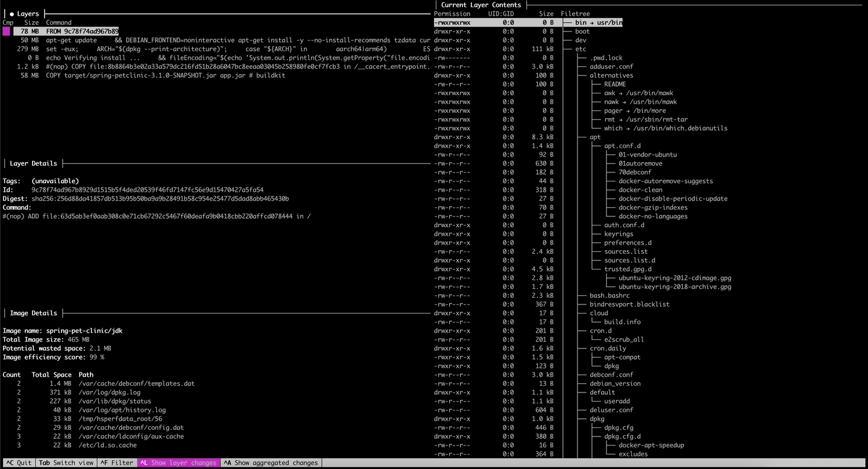Click the Image Details pane title
This screenshot has width=868, height=469.
tap(34, 313)
